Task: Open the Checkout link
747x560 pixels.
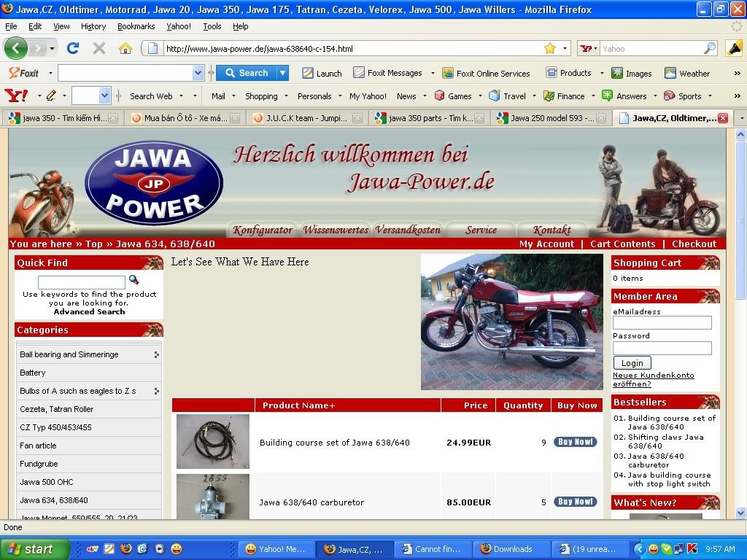Action: 694,244
